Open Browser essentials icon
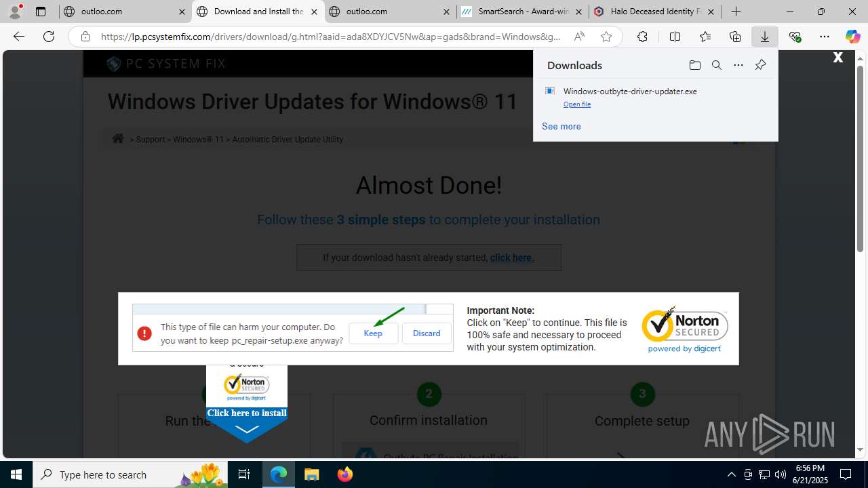 (x=795, y=37)
